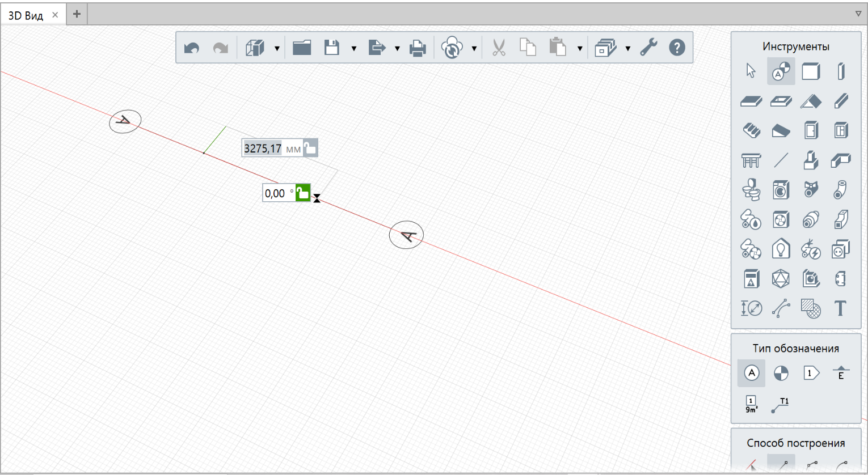Select the Roof tool
Image resolution: width=868 pixels, height=475 pixels.
point(811,101)
